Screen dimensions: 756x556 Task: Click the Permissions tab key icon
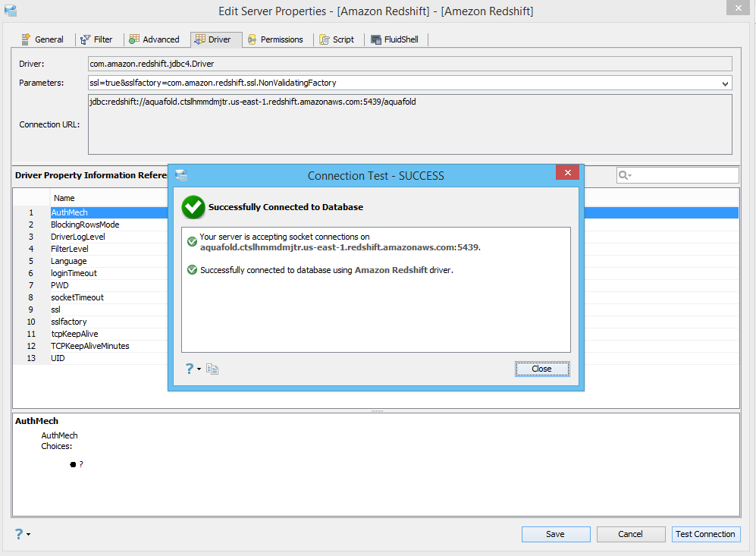253,39
